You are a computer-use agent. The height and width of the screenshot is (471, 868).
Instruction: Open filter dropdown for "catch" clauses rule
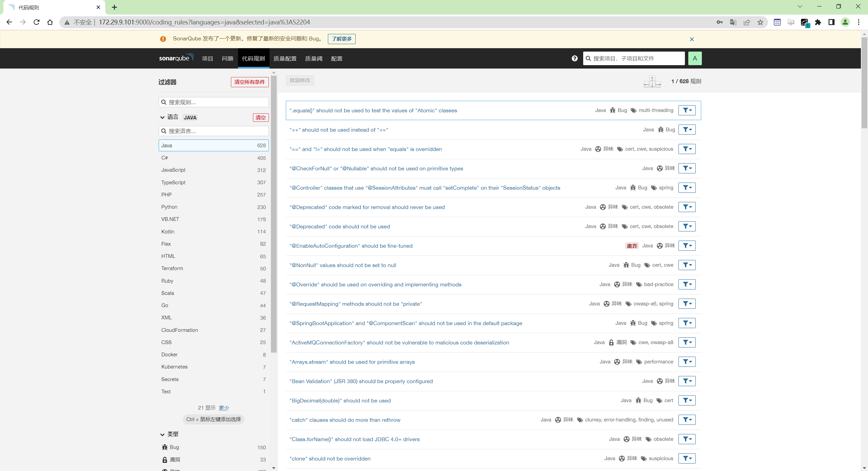(687, 420)
